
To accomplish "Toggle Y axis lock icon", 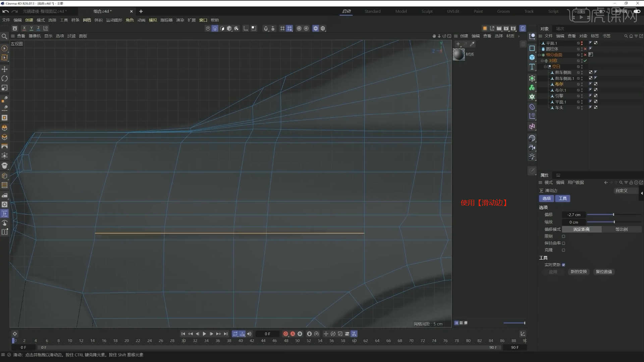I will point(31,28).
